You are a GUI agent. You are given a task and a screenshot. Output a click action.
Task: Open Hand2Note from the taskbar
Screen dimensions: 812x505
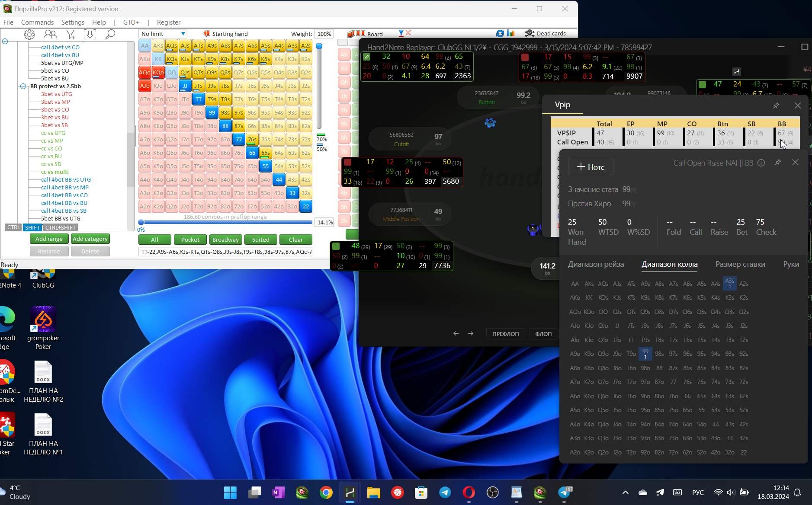(350, 492)
